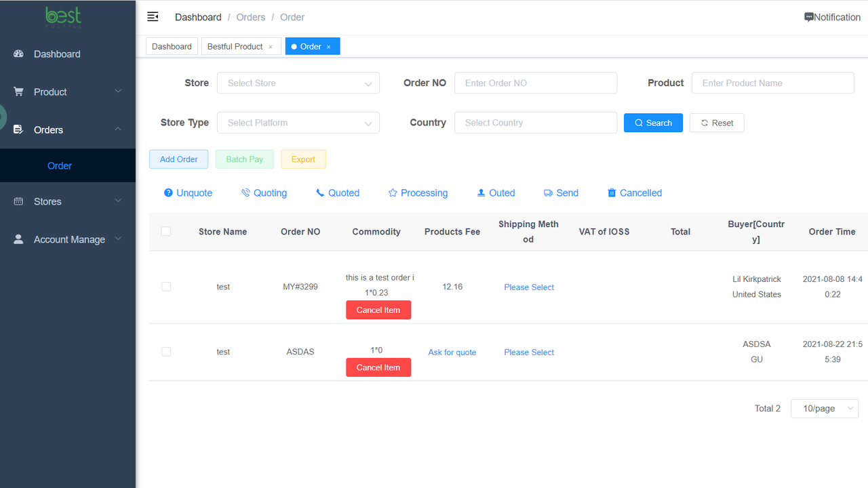Click the Dashboard gauge icon in sidebar
The height and width of the screenshot is (488, 868).
point(18,54)
